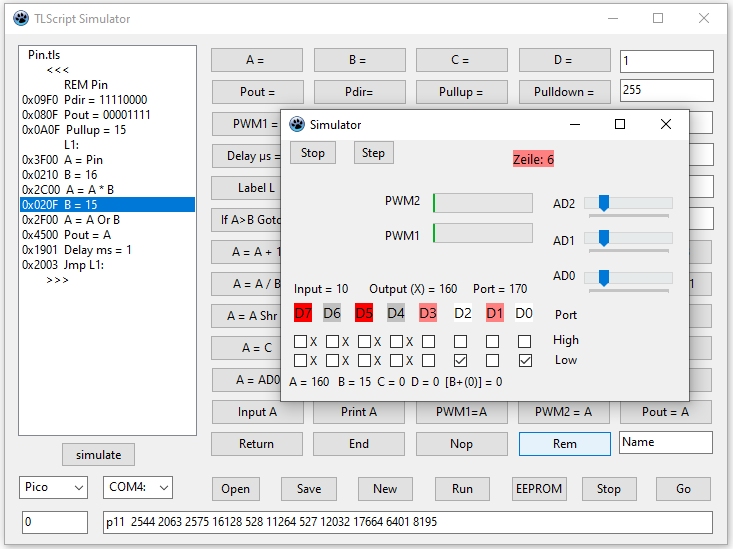Open the Pico board dropdown
This screenshot has height=549, width=733.
pyautogui.click(x=54, y=488)
